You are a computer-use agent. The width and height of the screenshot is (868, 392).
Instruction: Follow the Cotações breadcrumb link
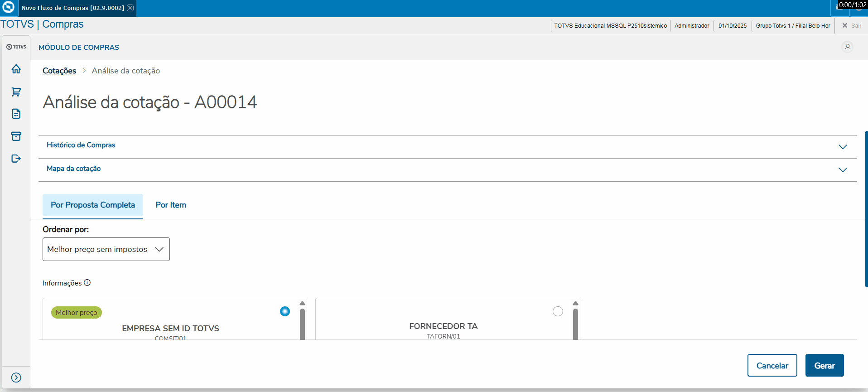coord(59,71)
